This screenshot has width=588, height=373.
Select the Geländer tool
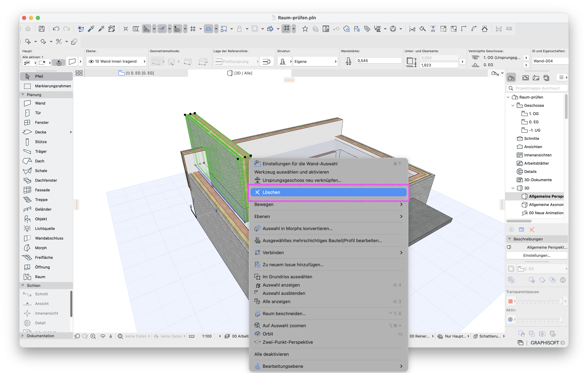click(46, 209)
